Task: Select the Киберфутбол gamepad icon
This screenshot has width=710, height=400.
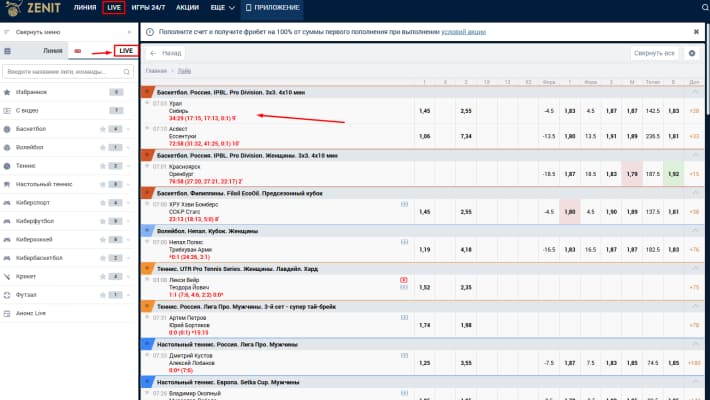Action: coord(7,221)
